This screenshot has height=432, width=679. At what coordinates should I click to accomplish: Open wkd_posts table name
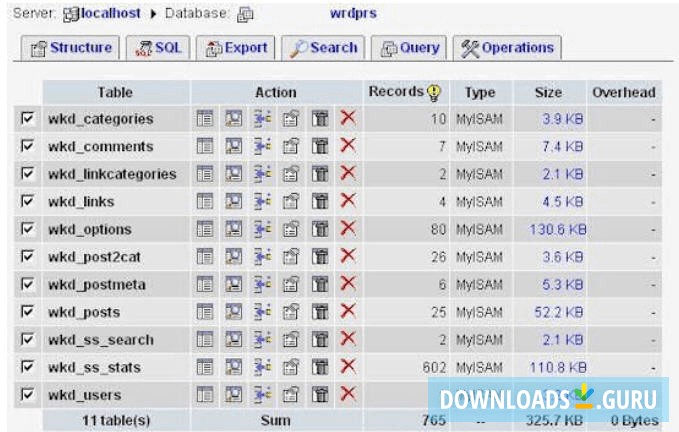[84, 313]
